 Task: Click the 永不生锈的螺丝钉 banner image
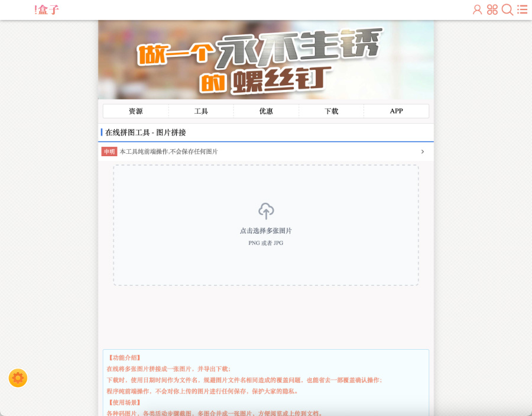266,60
